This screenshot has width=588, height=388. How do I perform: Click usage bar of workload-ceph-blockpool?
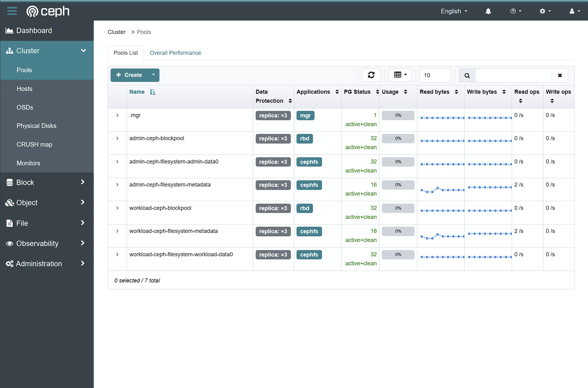click(x=398, y=208)
